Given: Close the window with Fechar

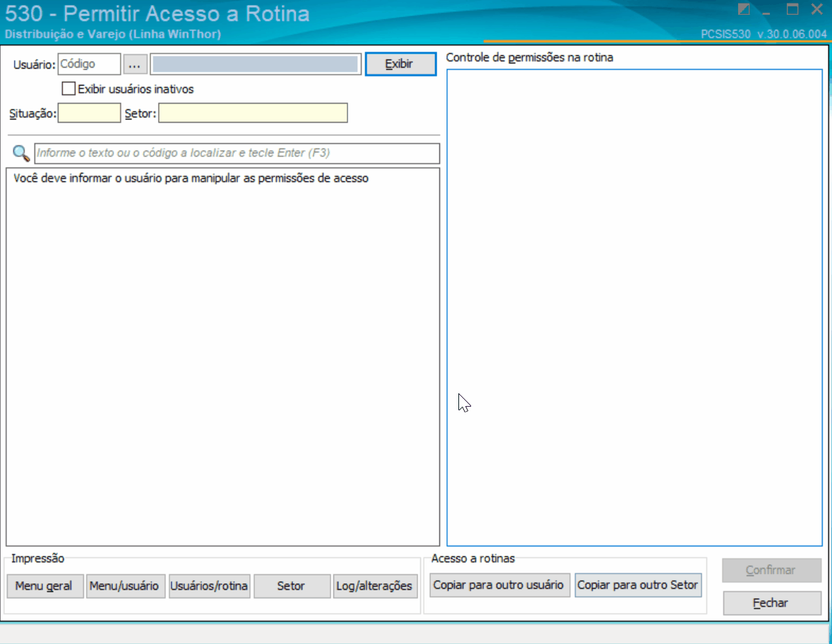Looking at the screenshot, I should pos(771,603).
